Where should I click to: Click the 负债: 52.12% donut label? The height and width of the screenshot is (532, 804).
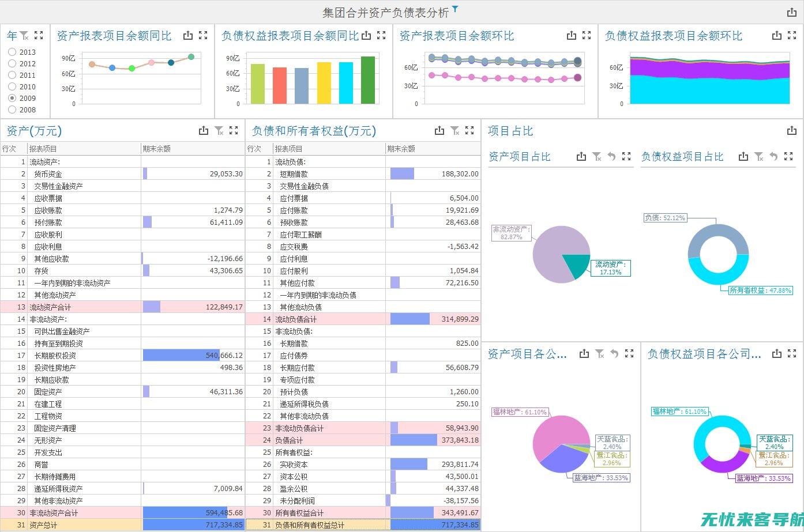click(x=665, y=218)
